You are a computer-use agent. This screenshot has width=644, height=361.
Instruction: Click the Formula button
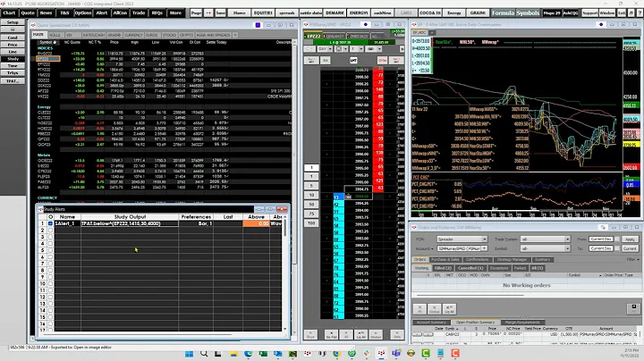point(503,13)
